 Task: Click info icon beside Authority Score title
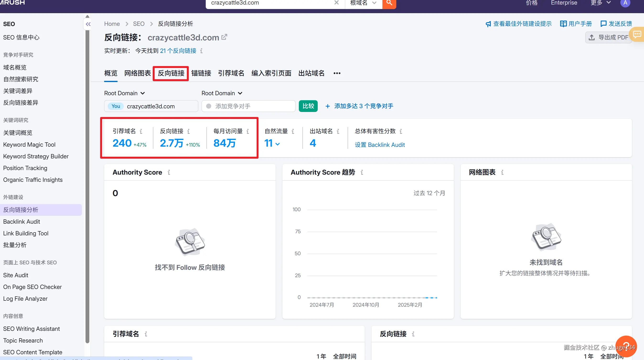169,172
